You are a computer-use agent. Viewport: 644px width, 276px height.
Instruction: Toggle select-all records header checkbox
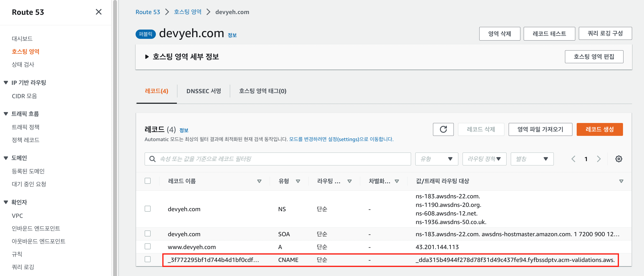148,181
